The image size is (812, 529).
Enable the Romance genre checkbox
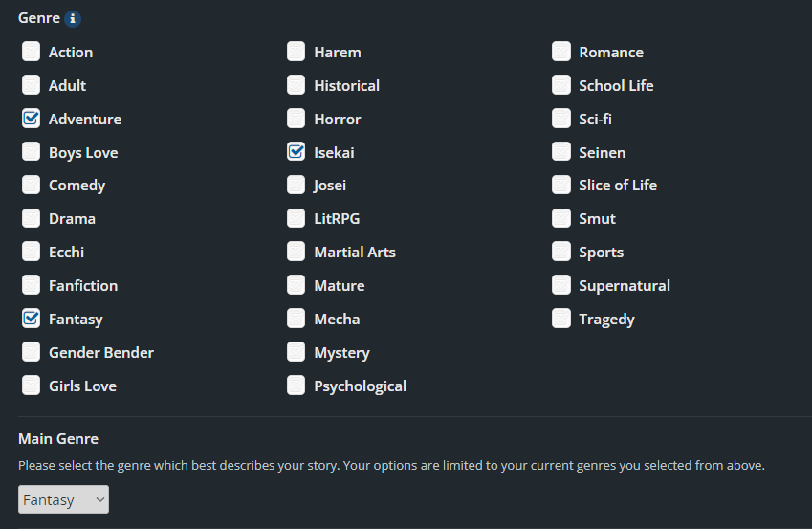[x=561, y=52]
